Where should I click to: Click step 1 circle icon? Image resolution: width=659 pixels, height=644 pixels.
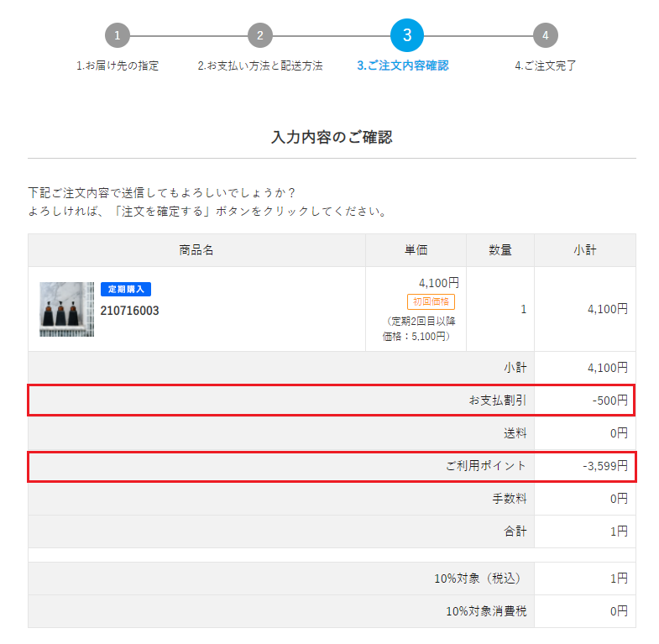tap(118, 35)
